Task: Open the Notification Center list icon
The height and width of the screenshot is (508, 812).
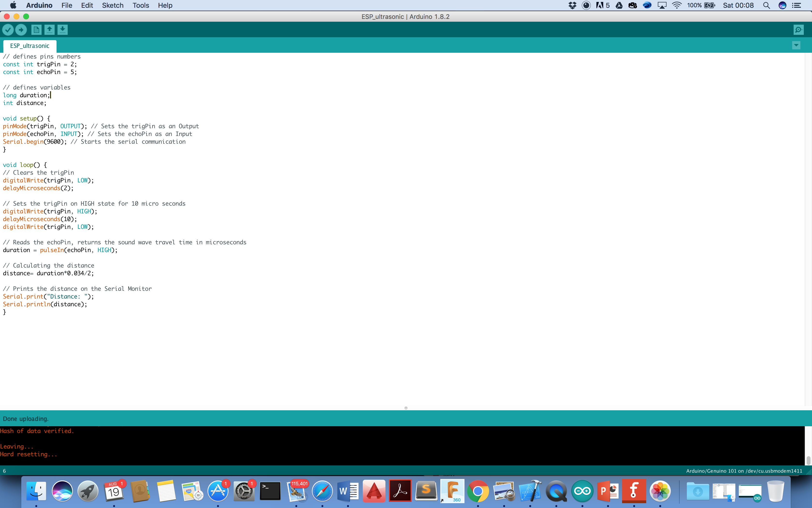Action: (x=797, y=5)
